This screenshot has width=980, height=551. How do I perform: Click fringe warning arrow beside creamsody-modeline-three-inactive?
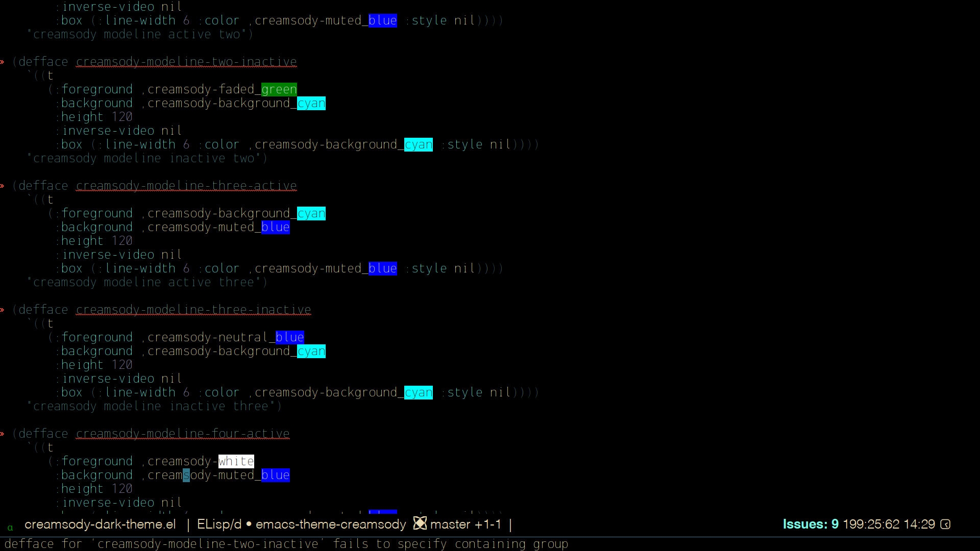tap(3, 310)
